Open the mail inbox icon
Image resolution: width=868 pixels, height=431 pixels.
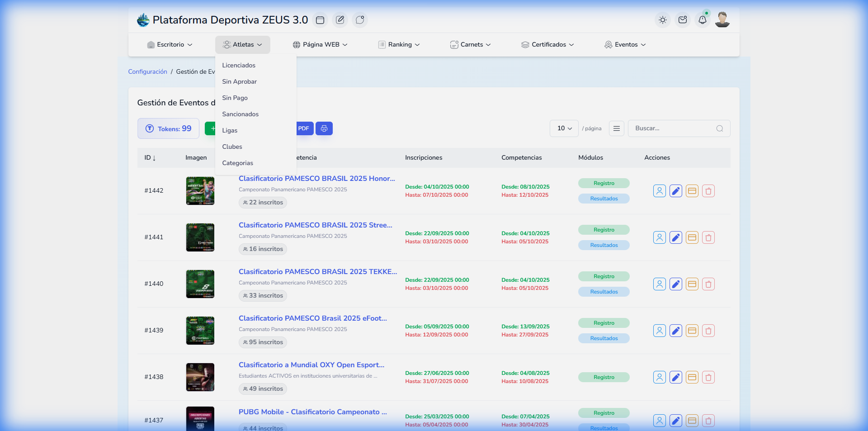(682, 20)
